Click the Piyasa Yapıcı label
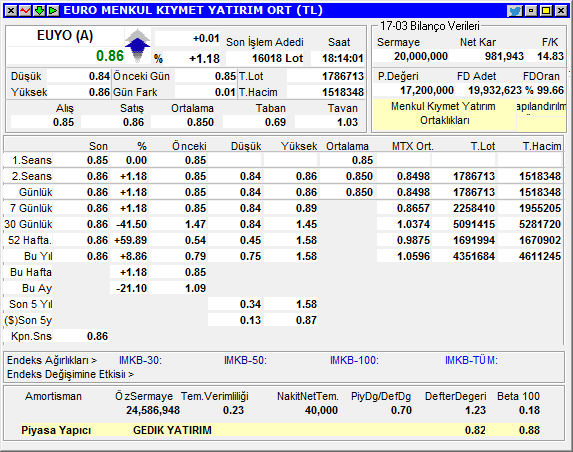The image size is (573, 452). click(x=56, y=430)
